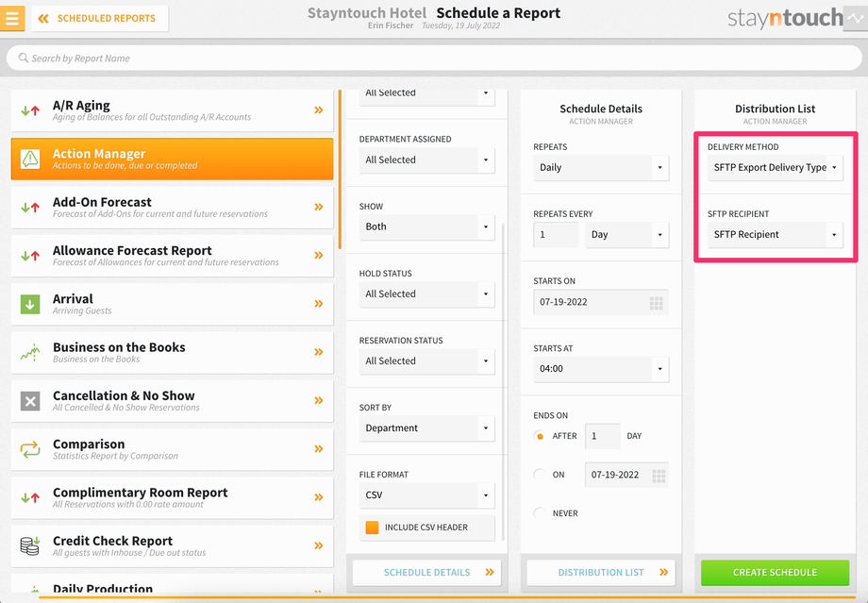
Task: Open the Show dropdown set to Both
Action: coord(426,227)
